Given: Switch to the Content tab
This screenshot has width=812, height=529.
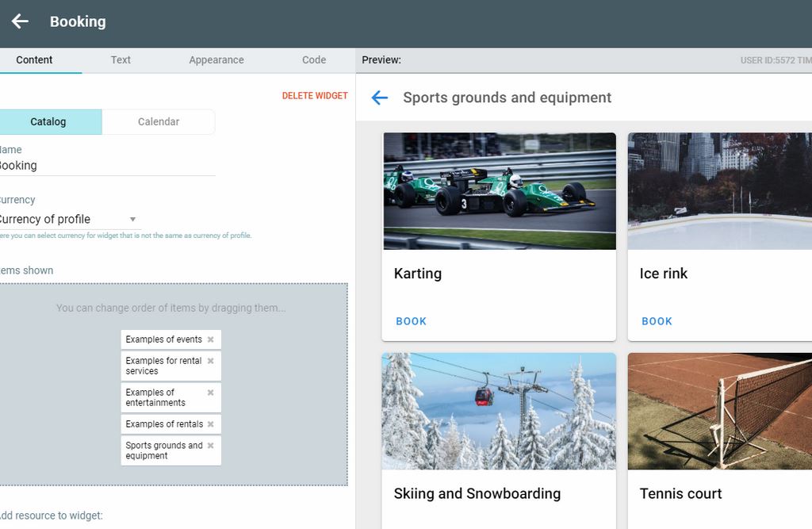Looking at the screenshot, I should coord(34,60).
